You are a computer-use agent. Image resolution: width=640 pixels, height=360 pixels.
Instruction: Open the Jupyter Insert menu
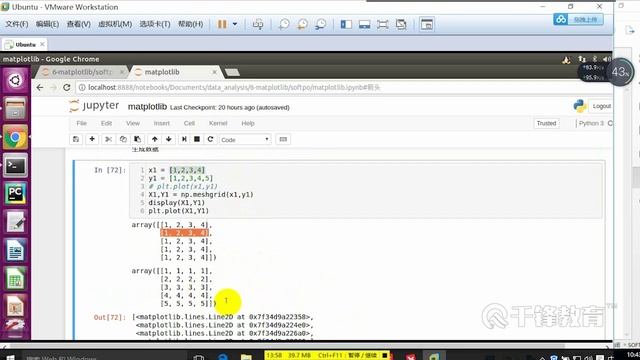click(162, 123)
